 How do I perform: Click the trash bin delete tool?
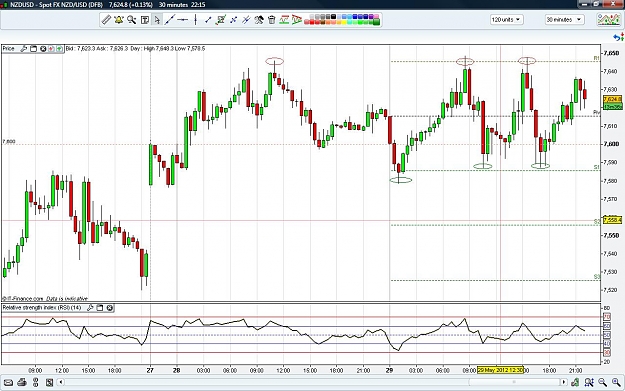pyautogui.click(x=271, y=20)
